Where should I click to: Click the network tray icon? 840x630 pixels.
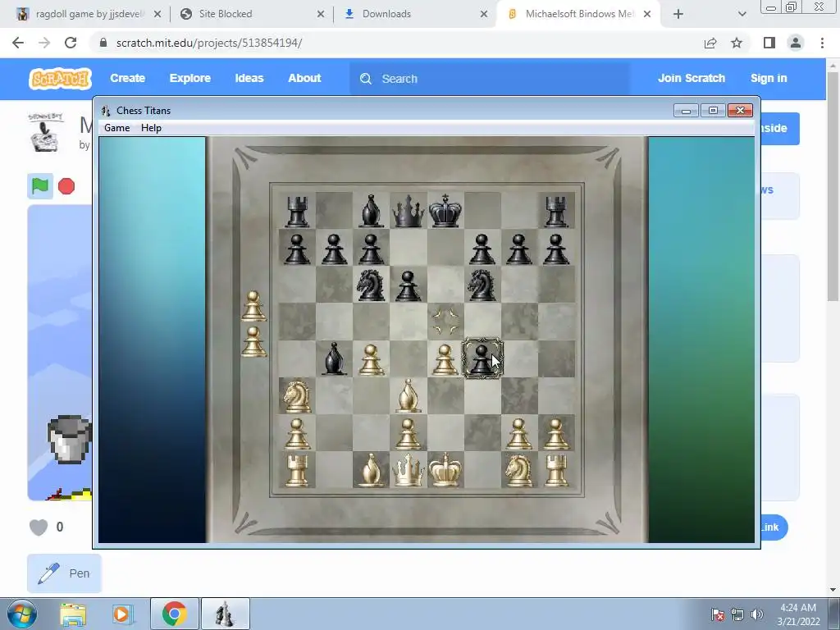click(x=737, y=614)
